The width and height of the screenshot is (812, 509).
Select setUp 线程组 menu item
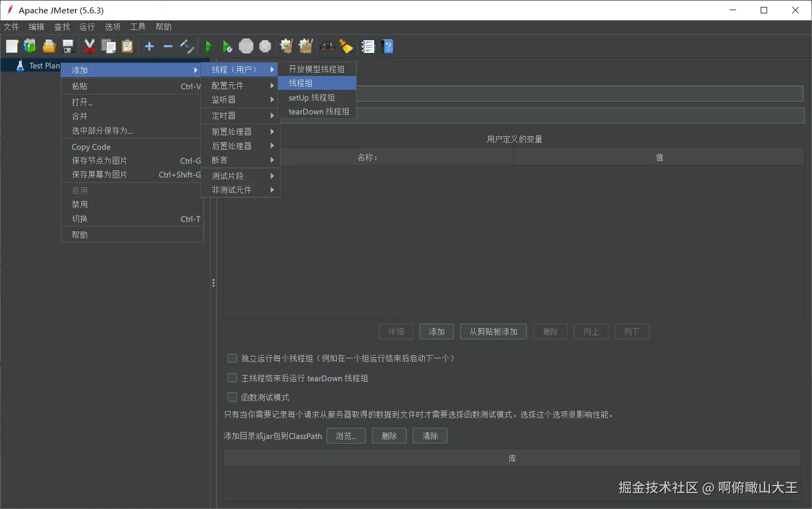tap(317, 97)
